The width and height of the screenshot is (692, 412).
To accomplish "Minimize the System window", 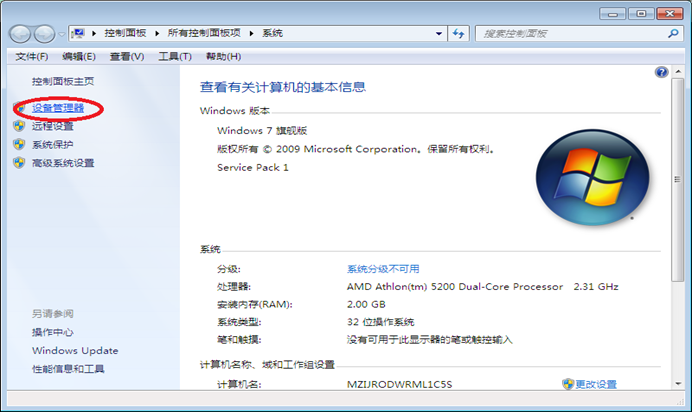I will pos(613,14).
